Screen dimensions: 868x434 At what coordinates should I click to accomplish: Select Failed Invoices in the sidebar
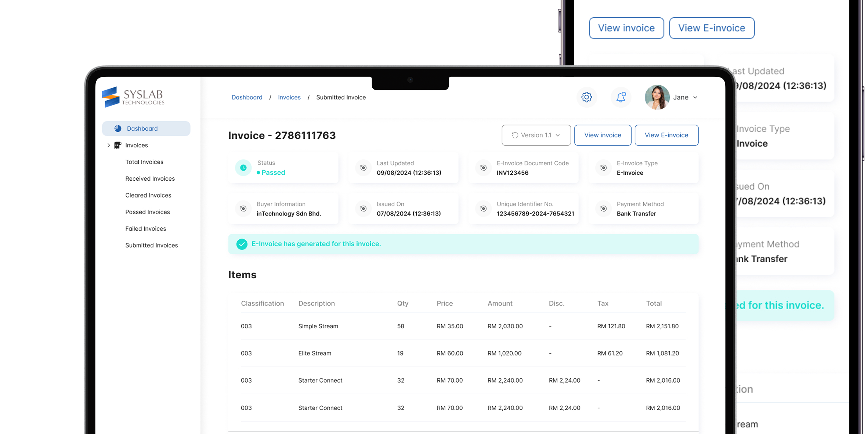click(145, 229)
